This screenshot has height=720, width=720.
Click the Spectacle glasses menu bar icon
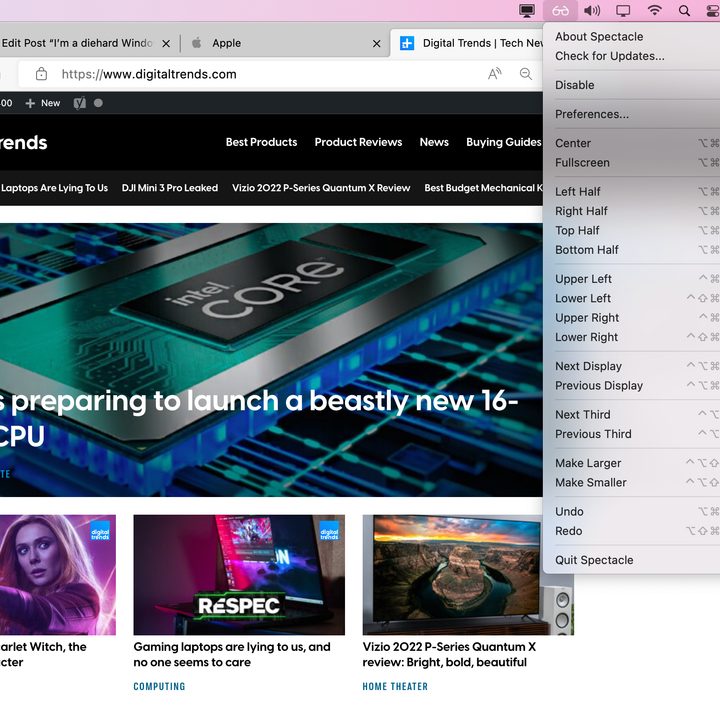coord(560,11)
